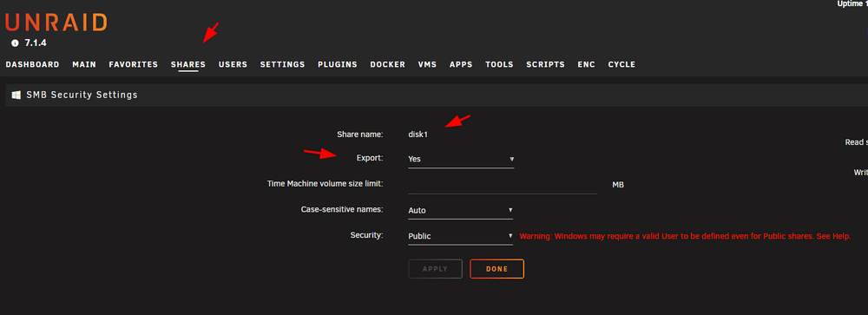This screenshot has width=868, height=315.
Task: Open the Tools tab
Action: [x=499, y=64]
